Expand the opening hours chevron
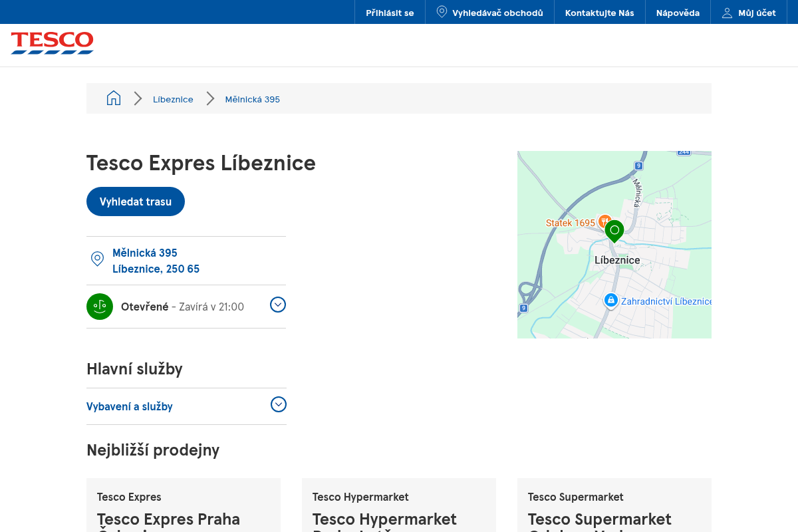Screen dimensions: 798x532 pos(278,305)
